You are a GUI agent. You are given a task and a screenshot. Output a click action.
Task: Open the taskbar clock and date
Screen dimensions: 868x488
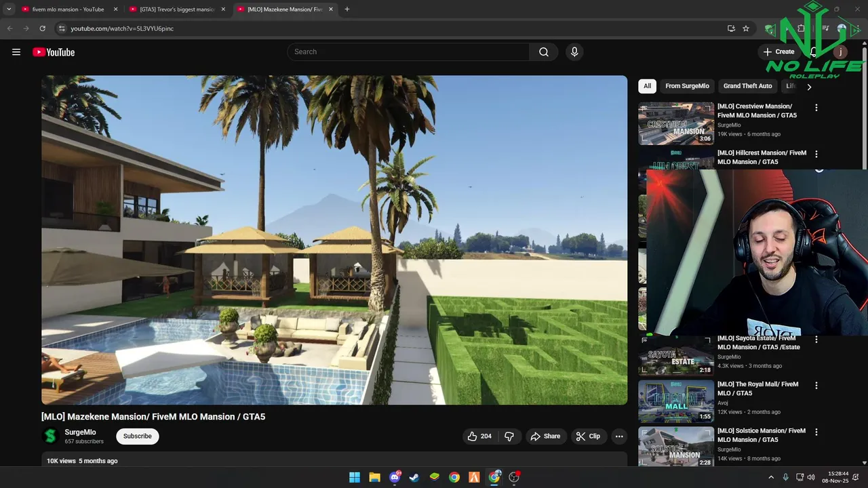tap(835, 477)
